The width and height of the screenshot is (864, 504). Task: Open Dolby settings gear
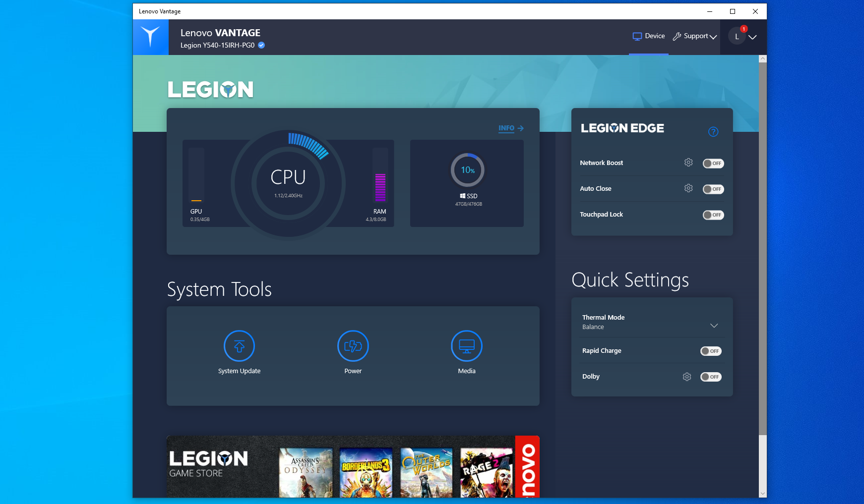(x=687, y=377)
